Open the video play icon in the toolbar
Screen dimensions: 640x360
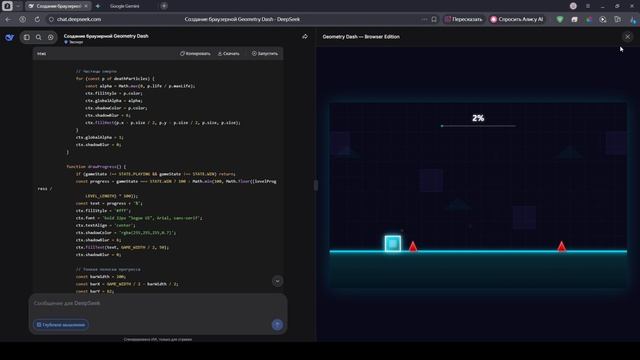[x=603, y=19]
